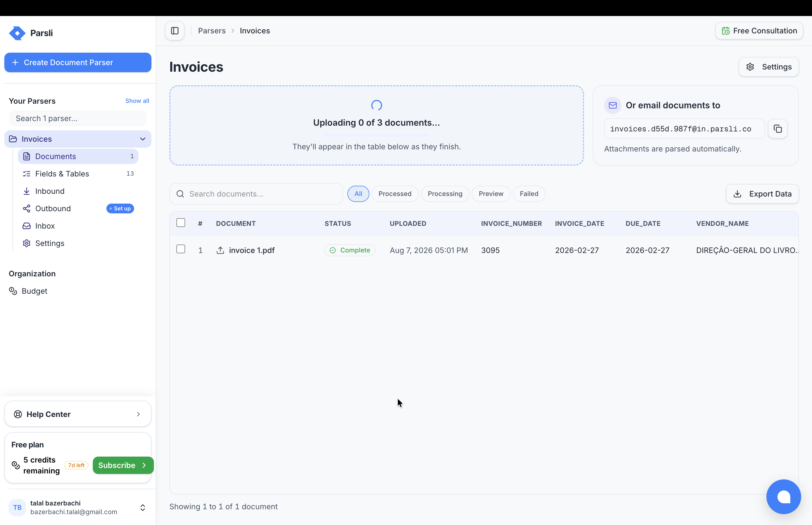Expand the Help Center chevron
Image resolution: width=812 pixels, height=525 pixels.
coord(138,414)
